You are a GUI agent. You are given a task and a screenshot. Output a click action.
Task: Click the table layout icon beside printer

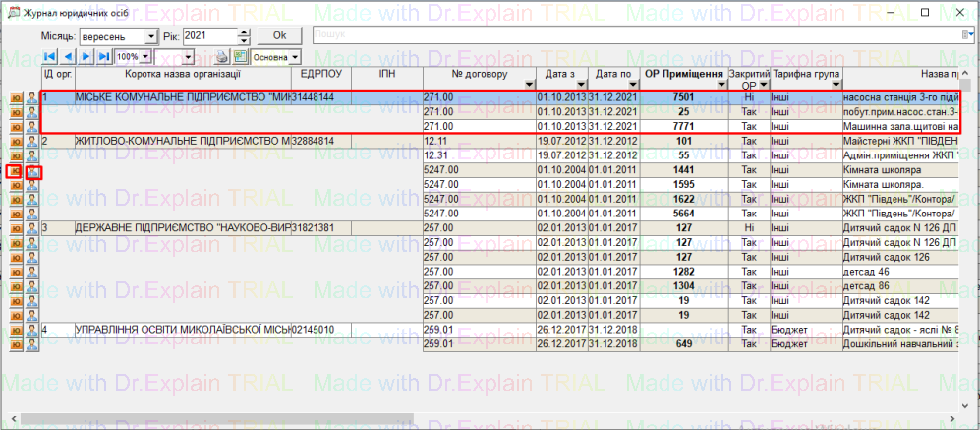(x=240, y=57)
